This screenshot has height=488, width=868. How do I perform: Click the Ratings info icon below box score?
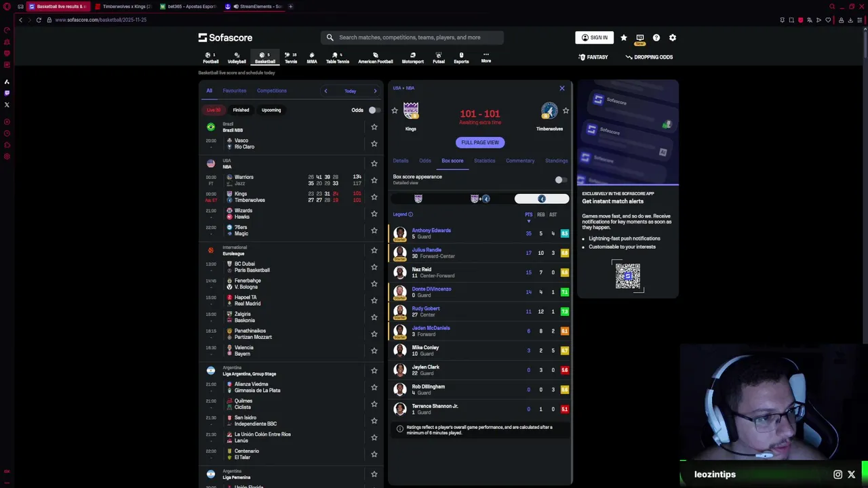399,428
